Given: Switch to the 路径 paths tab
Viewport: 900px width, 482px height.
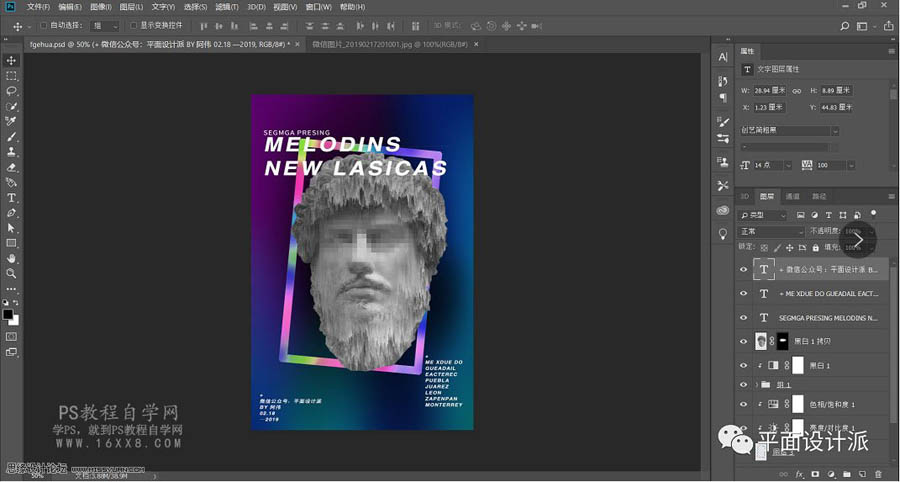Looking at the screenshot, I should 819,196.
